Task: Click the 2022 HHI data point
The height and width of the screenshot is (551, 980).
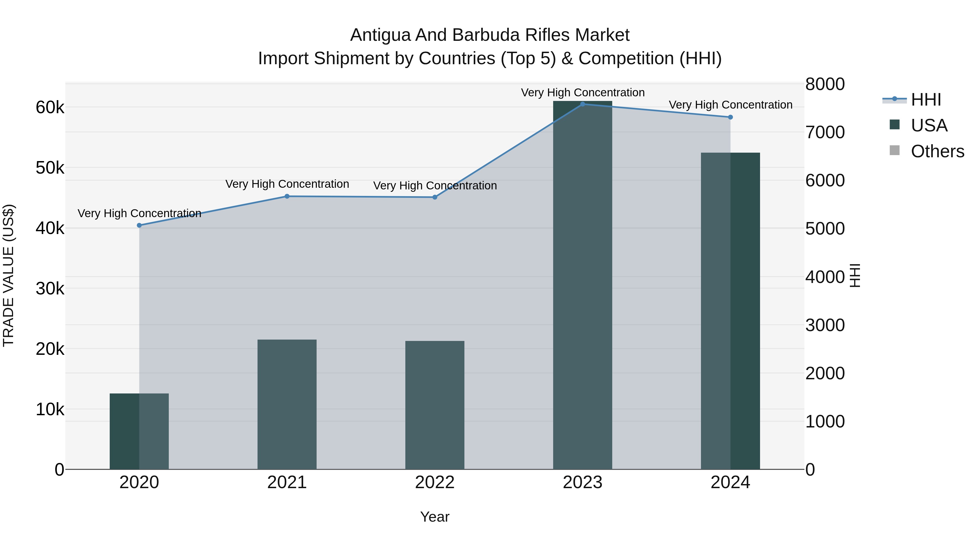Action: pos(435,197)
